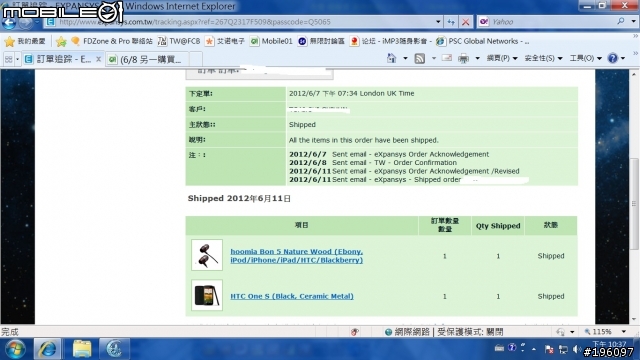Open hoomia Bon 5 Nature Wood product link
The width and height of the screenshot is (640, 360).
[x=296, y=256]
